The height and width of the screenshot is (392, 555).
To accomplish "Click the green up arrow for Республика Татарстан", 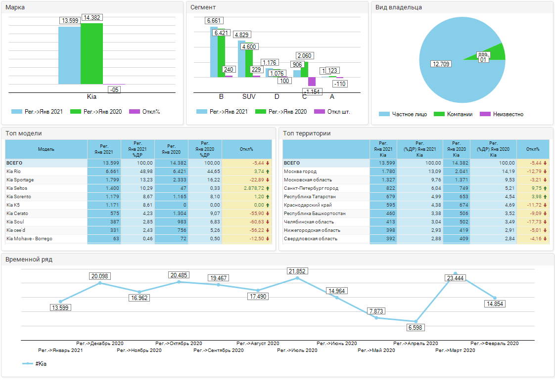I will 545,197.
